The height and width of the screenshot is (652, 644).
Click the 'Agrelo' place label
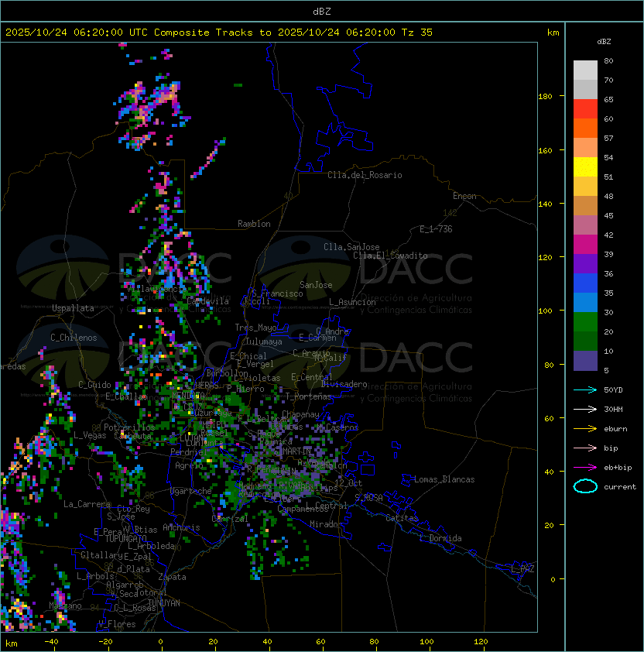(x=189, y=465)
